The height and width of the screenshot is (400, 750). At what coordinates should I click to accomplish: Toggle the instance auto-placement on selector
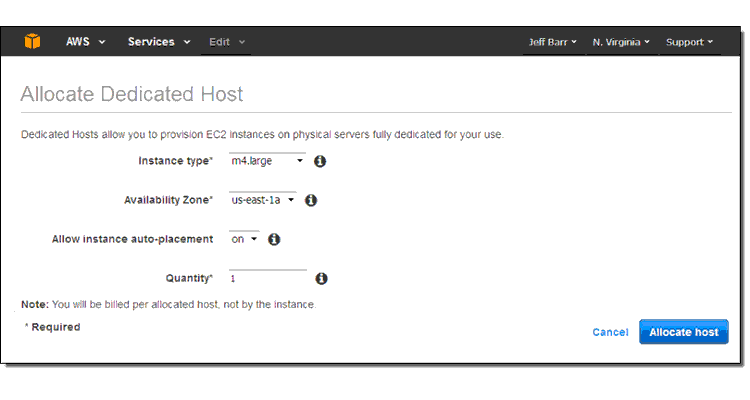click(244, 239)
